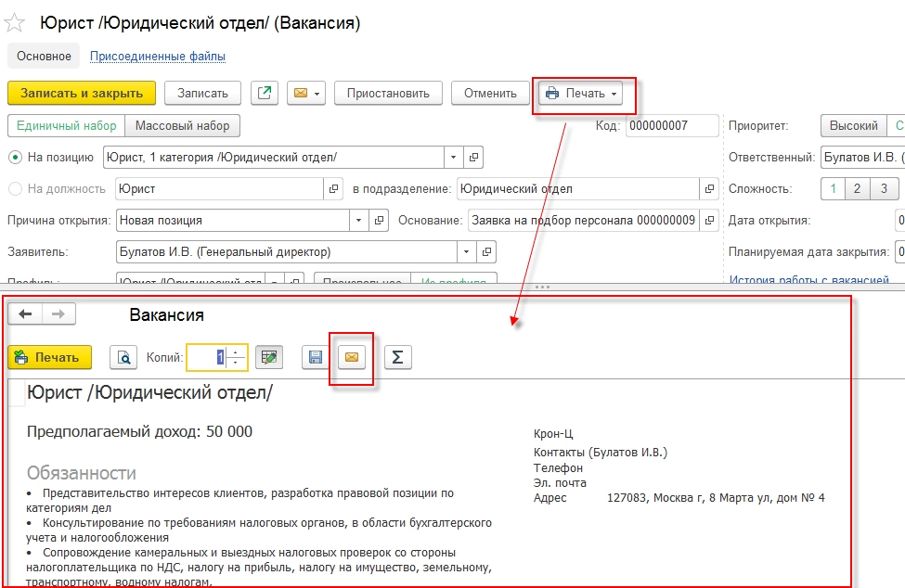Screen dimensions: 905x588
Task: Set Сложность to 3
Action: [x=884, y=188]
